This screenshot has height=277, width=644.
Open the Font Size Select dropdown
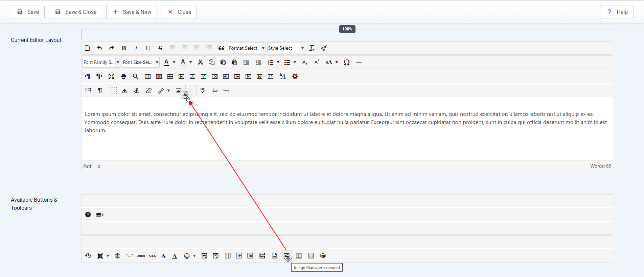[141, 62]
